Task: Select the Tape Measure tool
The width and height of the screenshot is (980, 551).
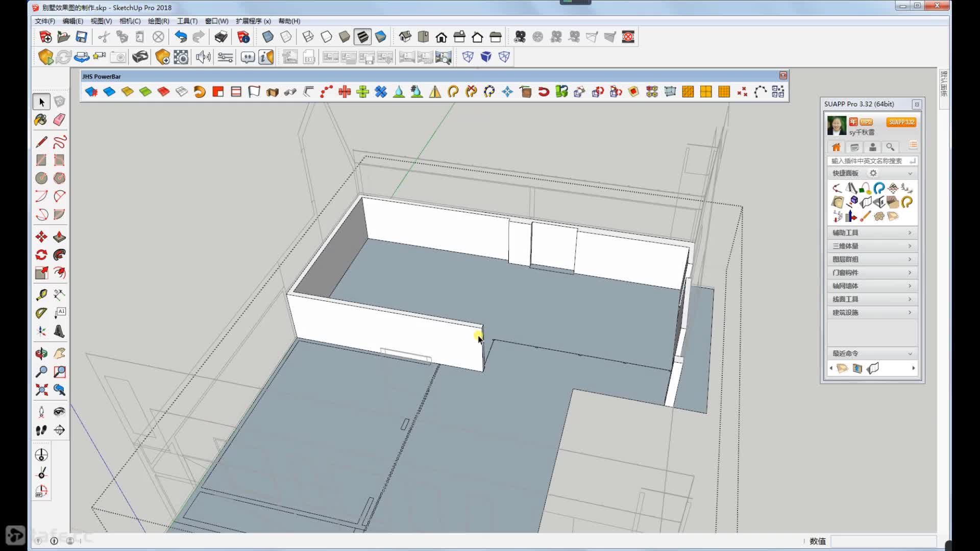Action: point(41,294)
